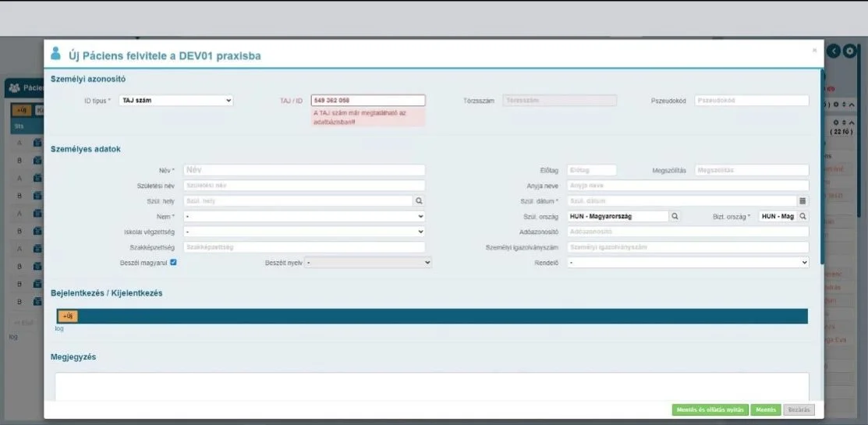Click the Személyes adatok section heading
868x425 pixels.
tap(86, 149)
